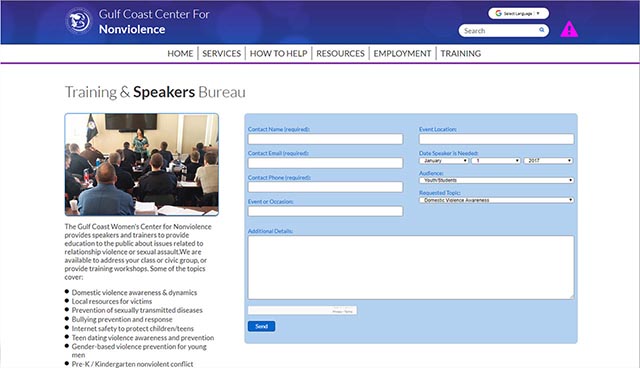Click the Gulf Coast Center For Nonviolence title
The image size is (640, 368).
tap(154, 22)
